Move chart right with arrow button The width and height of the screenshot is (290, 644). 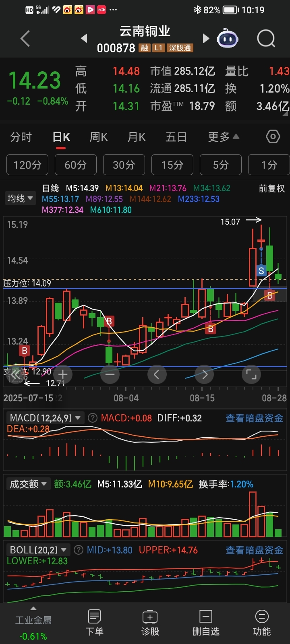204,375
